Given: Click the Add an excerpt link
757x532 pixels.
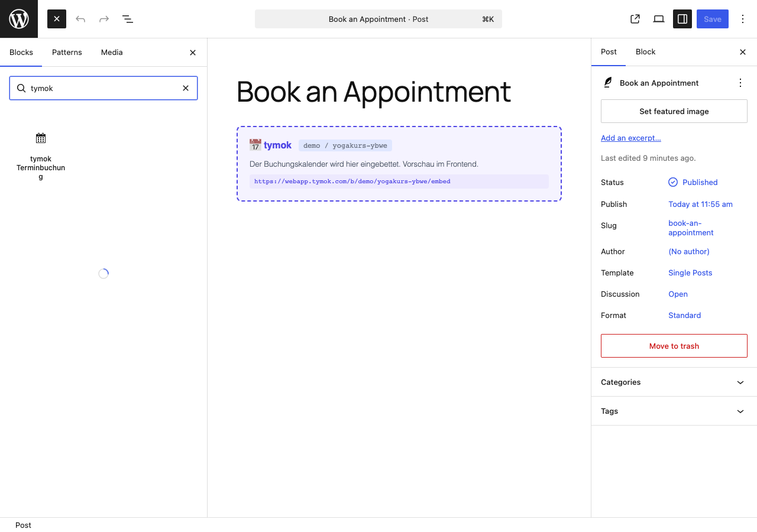Looking at the screenshot, I should point(631,138).
